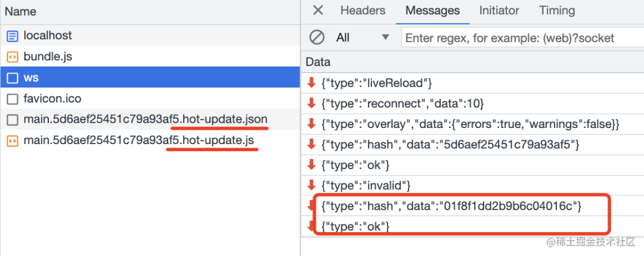The height and width of the screenshot is (256, 644).
Task: Click the favicon.ico file icon
Action: coord(13,99)
